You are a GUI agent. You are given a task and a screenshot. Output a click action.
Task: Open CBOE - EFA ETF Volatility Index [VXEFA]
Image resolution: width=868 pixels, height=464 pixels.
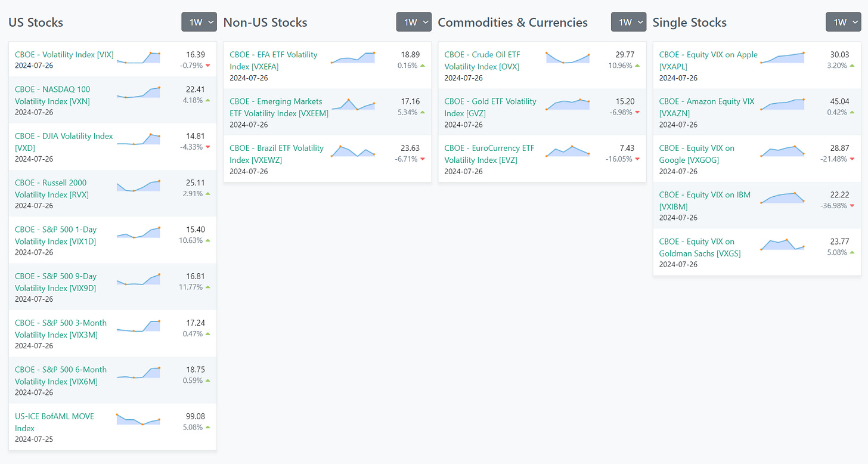point(274,60)
